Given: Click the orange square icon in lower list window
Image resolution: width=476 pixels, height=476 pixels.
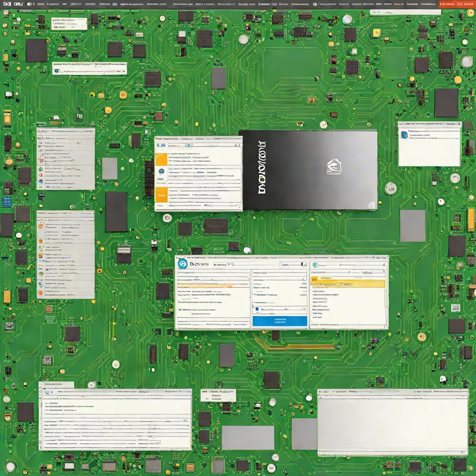Looking at the screenshot, I should click(x=41, y=242).
